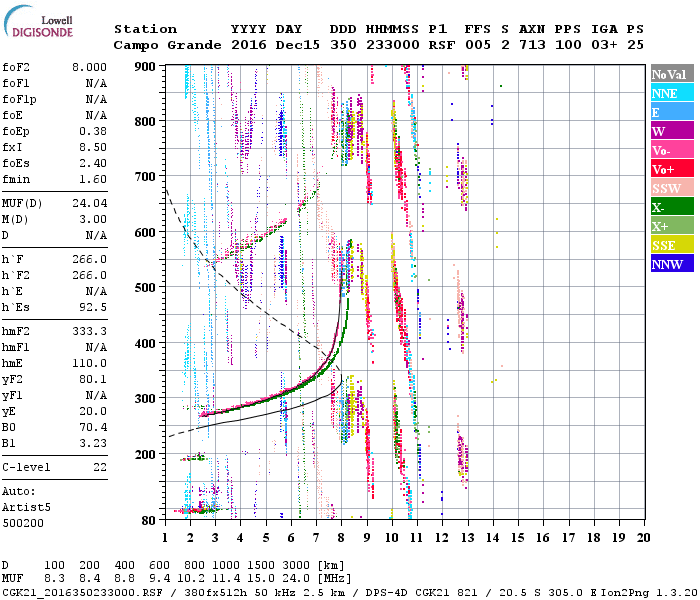
Task: Click the yF2 value 80.1
Action: tap(93, 380)
